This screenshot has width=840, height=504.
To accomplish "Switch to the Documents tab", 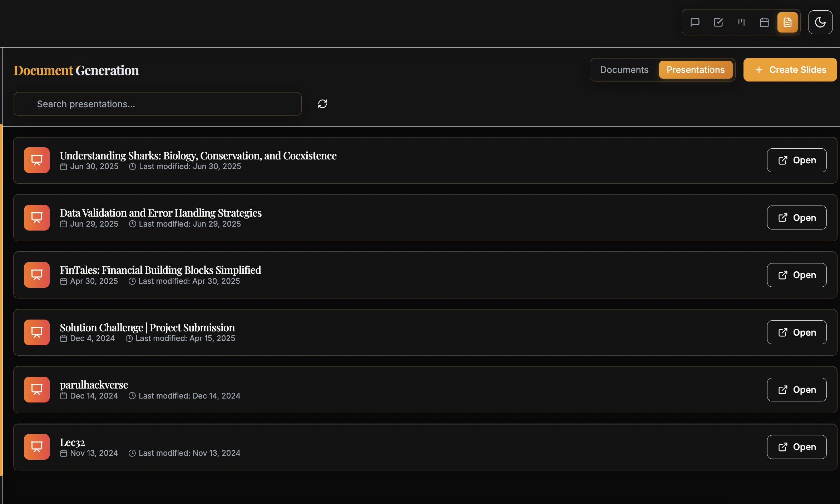I will [624, 70].
